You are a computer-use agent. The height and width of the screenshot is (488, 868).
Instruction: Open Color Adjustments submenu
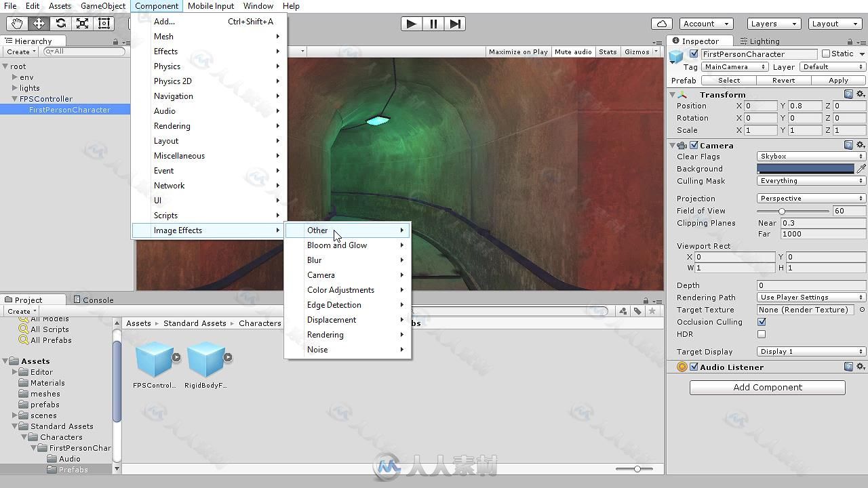[348, 290]
